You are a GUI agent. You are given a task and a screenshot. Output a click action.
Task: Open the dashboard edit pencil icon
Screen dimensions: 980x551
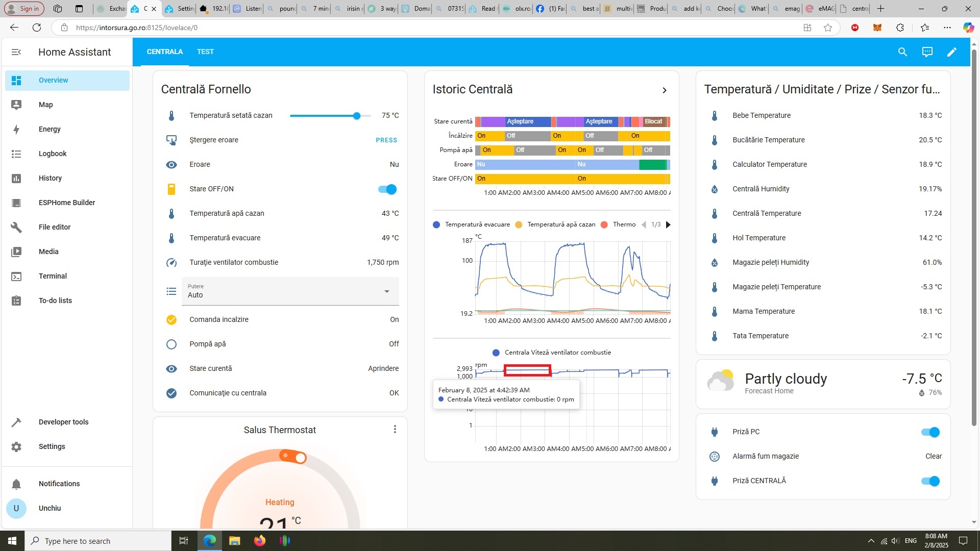[951, 52]
